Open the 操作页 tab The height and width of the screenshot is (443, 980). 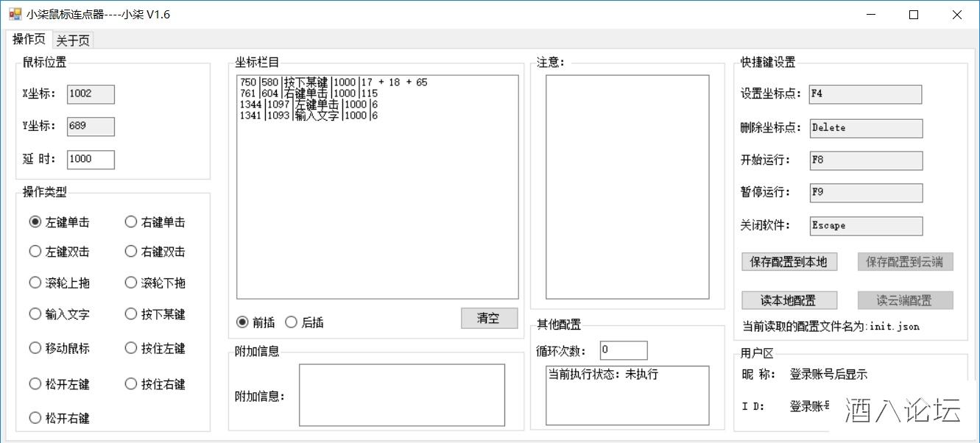click(x=27, y=40)
